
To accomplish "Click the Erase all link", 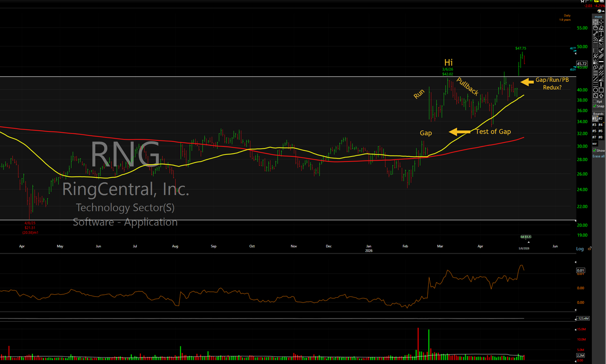I will coord(598,156).
